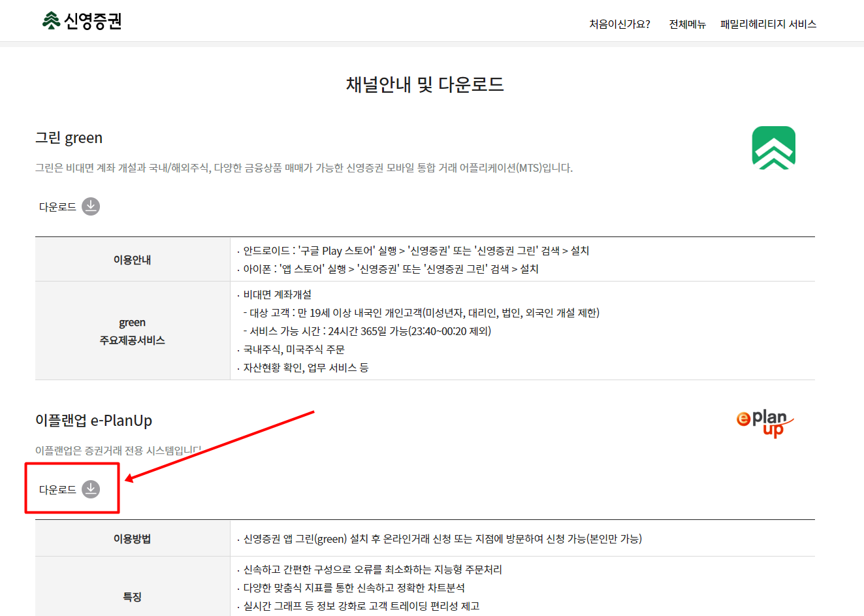Screen dimensions: 864x616
Task: Open the 처음이신가요? menu
Action: [620, 24]
